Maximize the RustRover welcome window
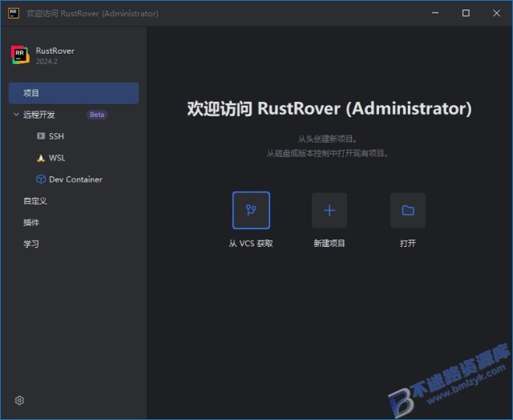 click(466, 13)
